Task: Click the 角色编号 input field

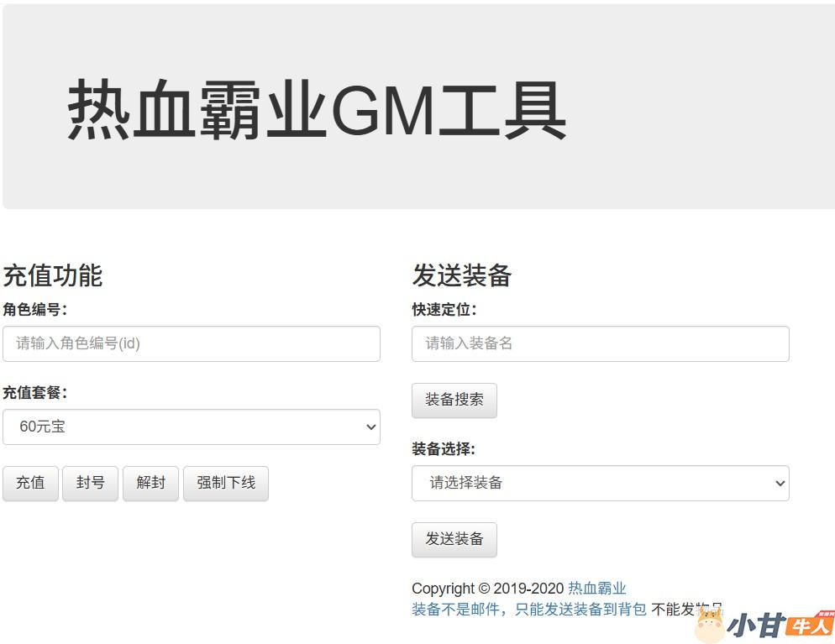Action: pos(192,343)
